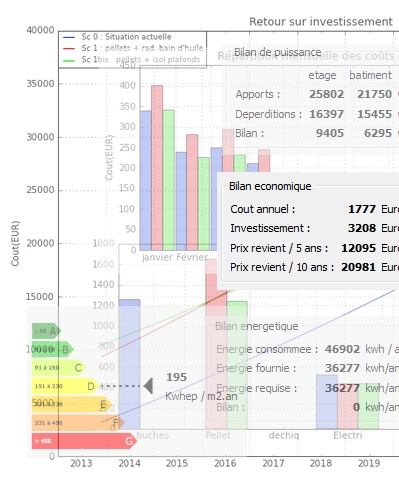The image size is (399, 500).
Task: Click the 2016 label on the x-axis
Action: click(225, 463)
